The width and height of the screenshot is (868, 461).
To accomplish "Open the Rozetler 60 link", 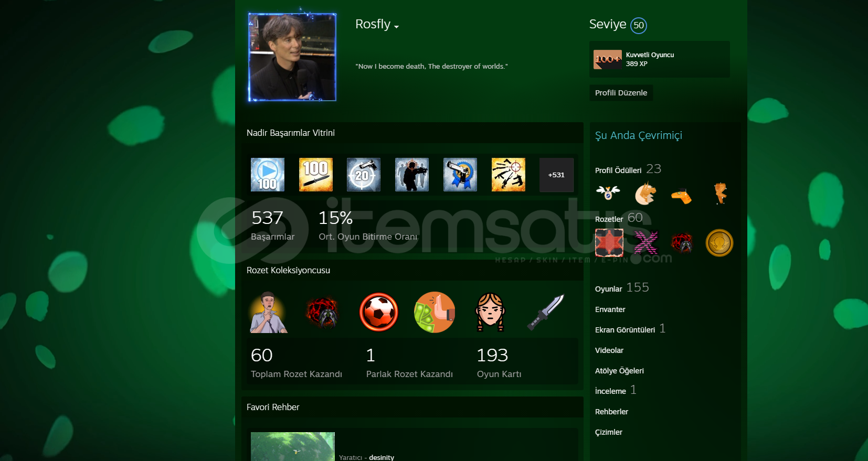I will [x=619, y=218].
